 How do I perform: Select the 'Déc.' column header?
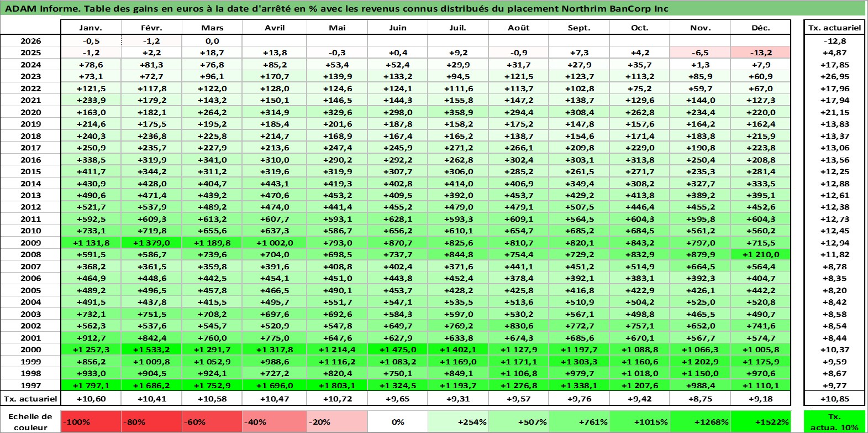pos(761,28)
